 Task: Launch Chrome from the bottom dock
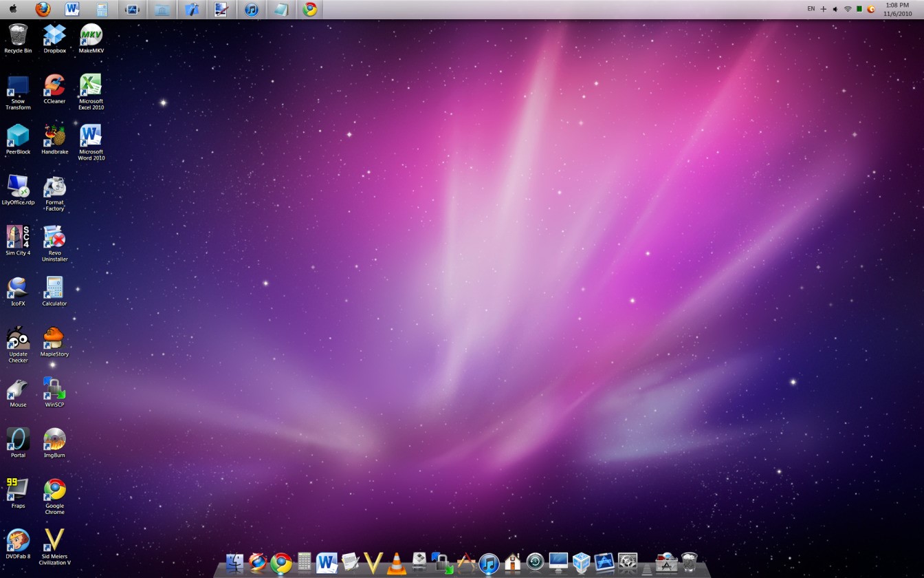(280, 563)
